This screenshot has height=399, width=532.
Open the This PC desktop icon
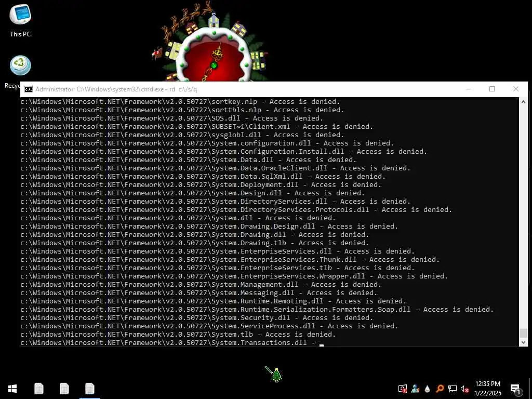[x=20, y=20]
